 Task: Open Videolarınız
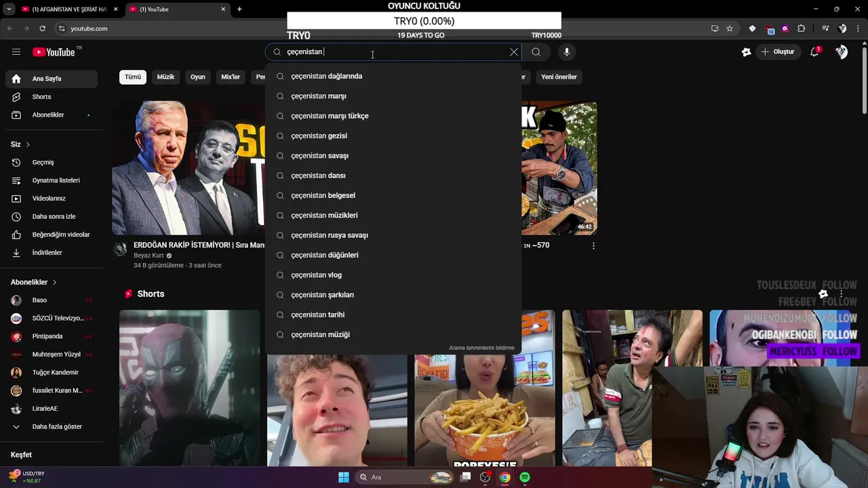pyautogui.click(x=52, y=199)
